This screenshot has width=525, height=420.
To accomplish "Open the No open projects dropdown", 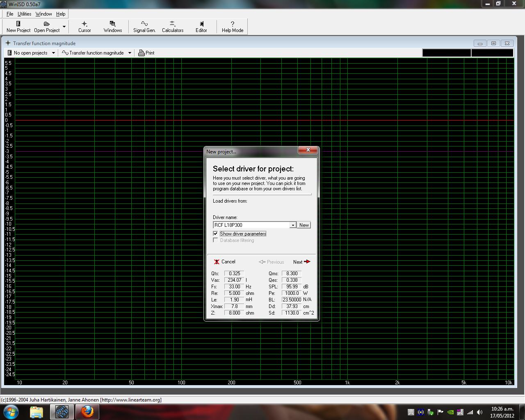I will tap(53, 53).
